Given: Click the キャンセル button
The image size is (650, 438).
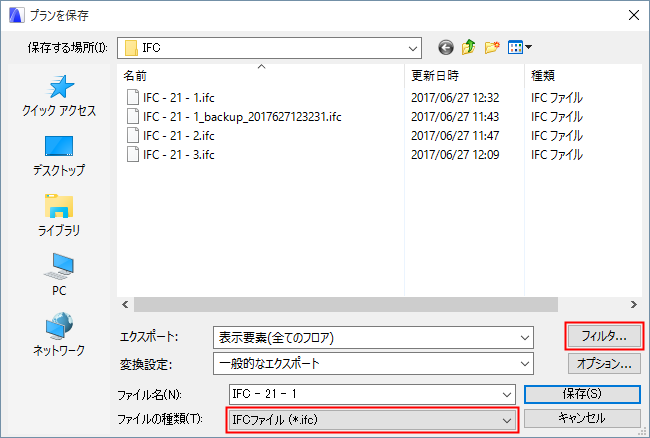Looking at the screenshot, I should click(x=582, y=418).
